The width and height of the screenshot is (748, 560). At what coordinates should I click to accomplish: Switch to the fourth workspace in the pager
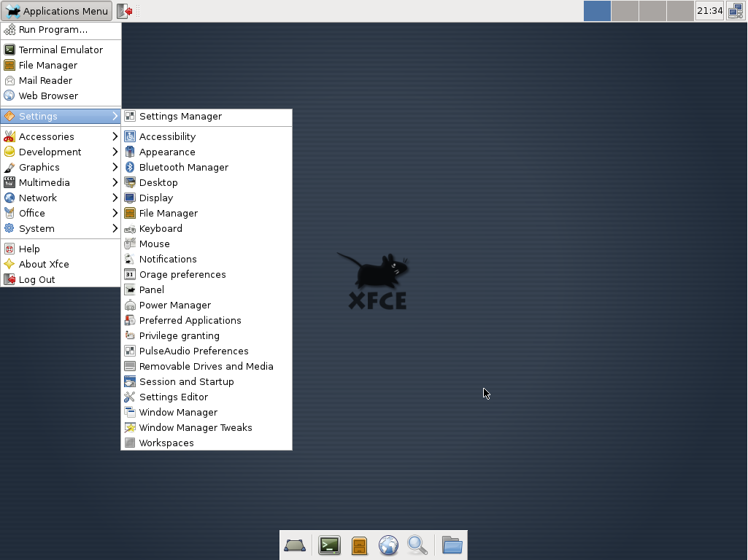click(680, 11)
